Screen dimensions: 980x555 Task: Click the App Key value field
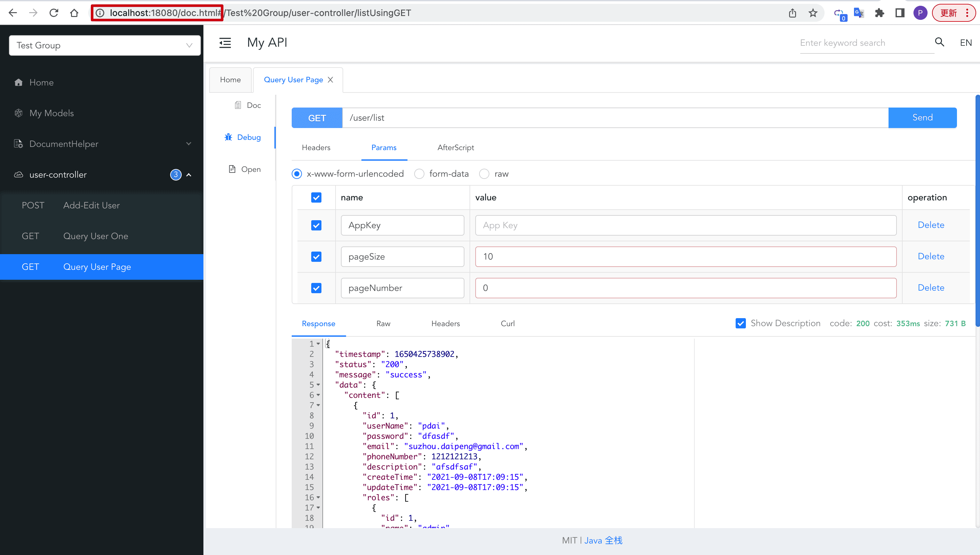685,225
